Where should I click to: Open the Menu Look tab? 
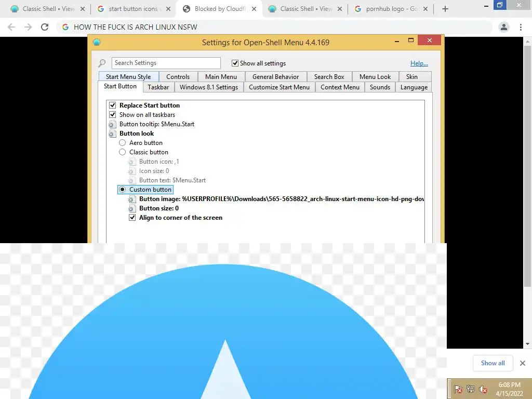375,77
